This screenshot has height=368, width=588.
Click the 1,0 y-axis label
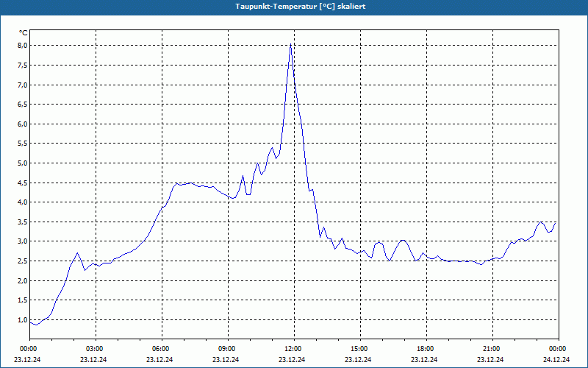point(23,320)
